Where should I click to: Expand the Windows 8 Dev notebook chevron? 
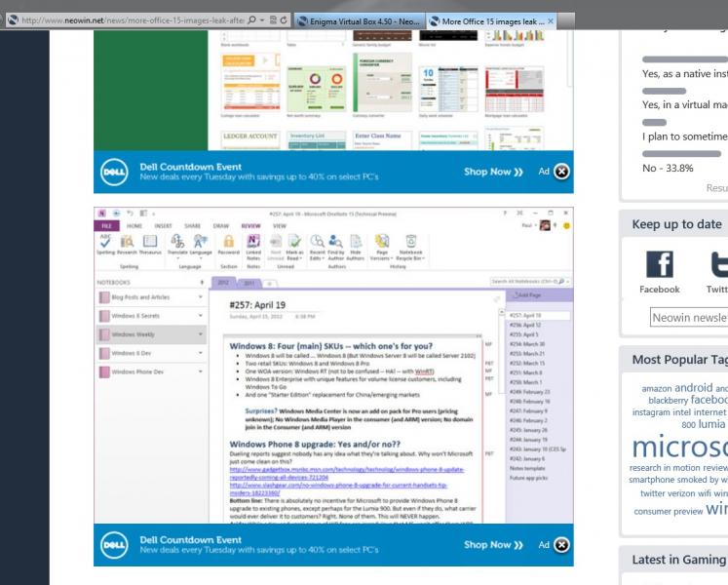click(201, 353)
